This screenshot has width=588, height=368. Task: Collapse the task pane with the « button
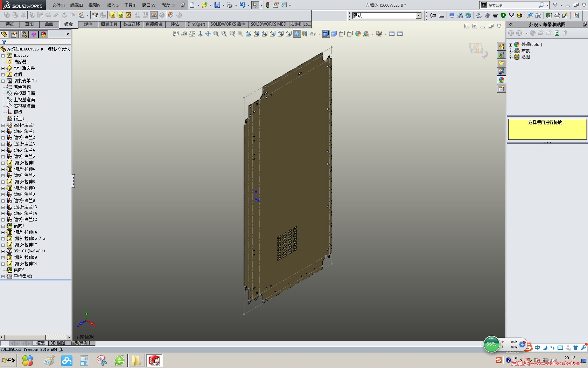(x=511, y=24)
